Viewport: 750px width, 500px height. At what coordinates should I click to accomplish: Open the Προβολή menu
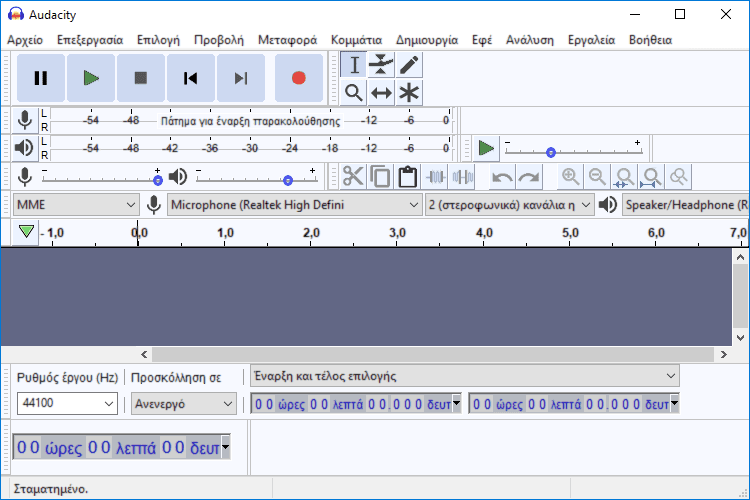coord(219,40)
